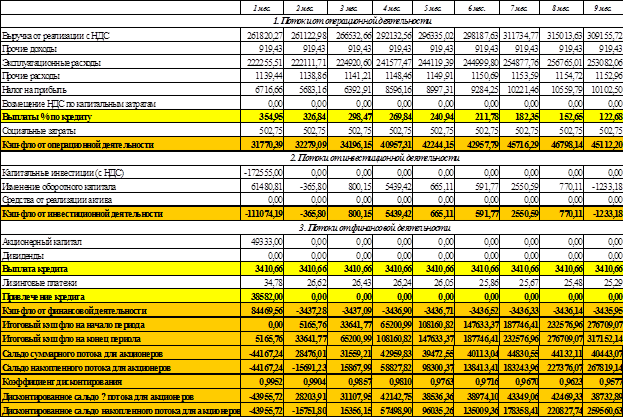Click operating expenses cell '222255,51'
The height and width of the screenshot is (418, 624).
pyautogui.click(x=263, y=63)
